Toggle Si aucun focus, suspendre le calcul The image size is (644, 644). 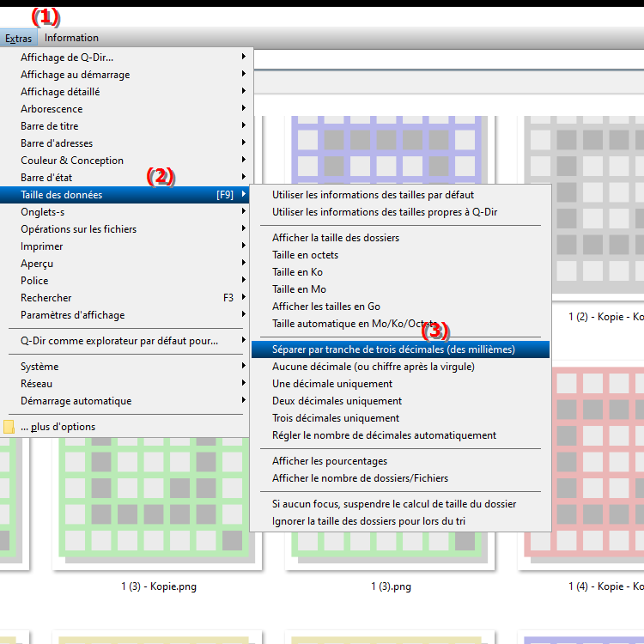[x=400, y=504]
